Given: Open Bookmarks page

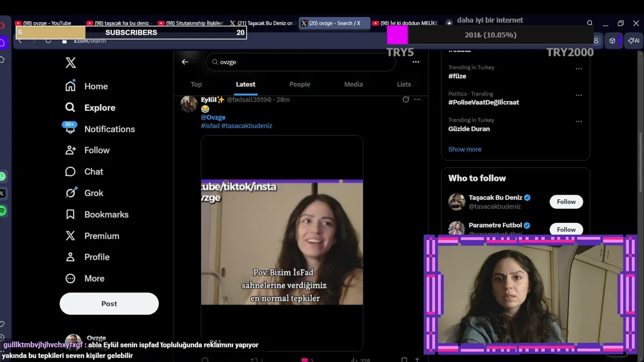Looking at the screenshot, I should [x=97, y=214].
